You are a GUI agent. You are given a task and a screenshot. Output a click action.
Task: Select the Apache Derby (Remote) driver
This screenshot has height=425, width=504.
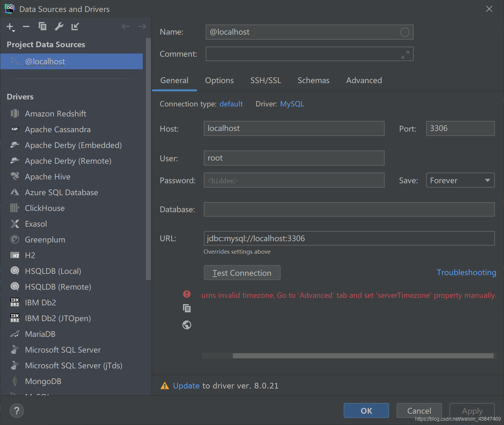pos(72,161)
